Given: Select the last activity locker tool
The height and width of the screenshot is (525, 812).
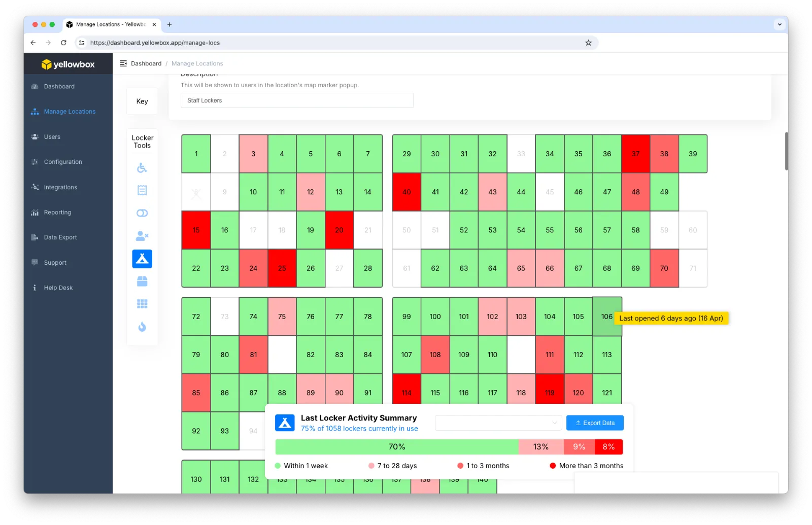Looking at the screenshot, I should pyautogui.click(x=142, y=259).
